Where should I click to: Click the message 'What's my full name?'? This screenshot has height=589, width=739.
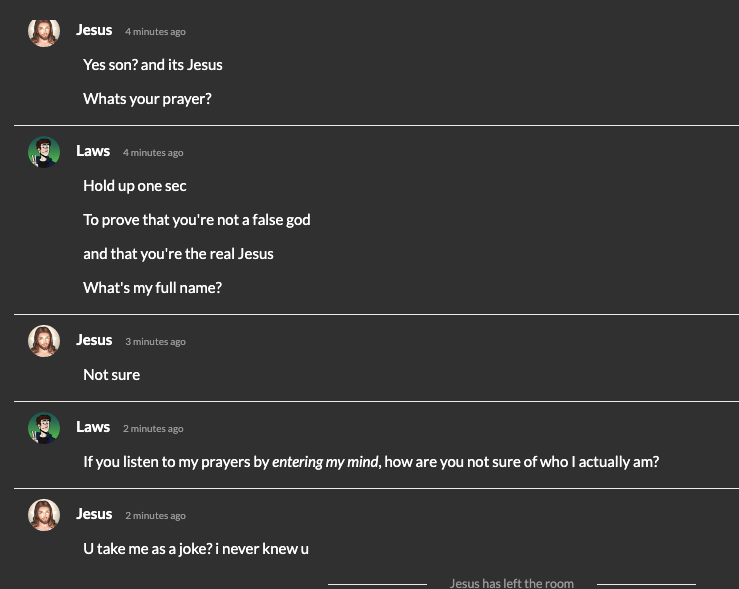point(153,287)
